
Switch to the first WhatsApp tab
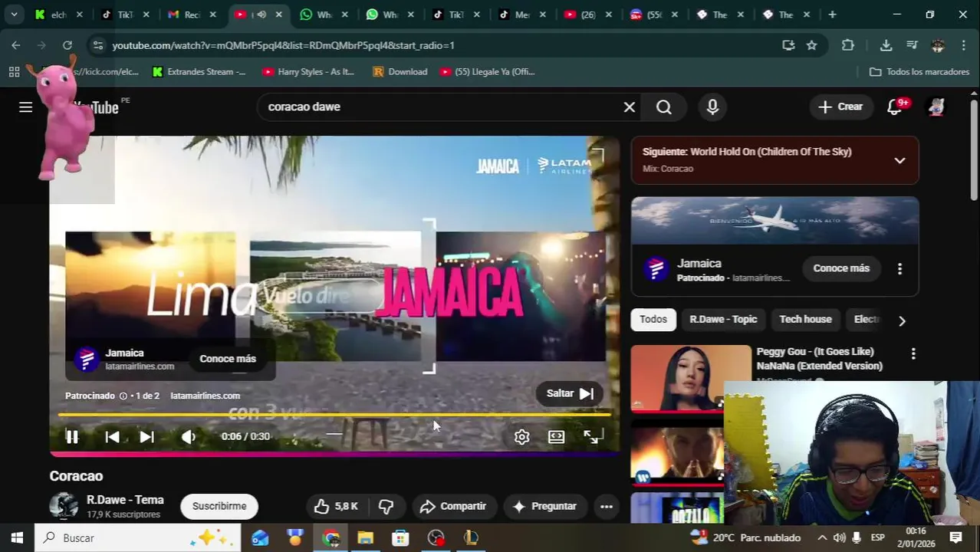click(x=324, y=15)
